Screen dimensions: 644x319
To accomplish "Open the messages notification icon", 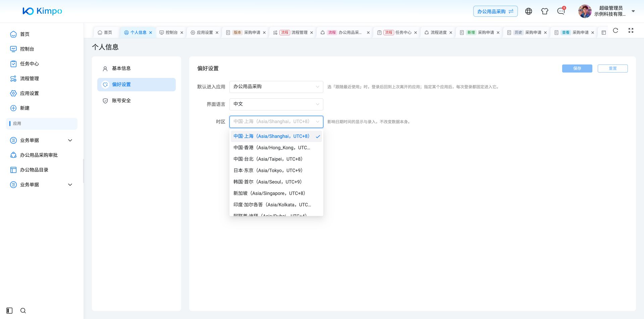I will click(561, 11).
